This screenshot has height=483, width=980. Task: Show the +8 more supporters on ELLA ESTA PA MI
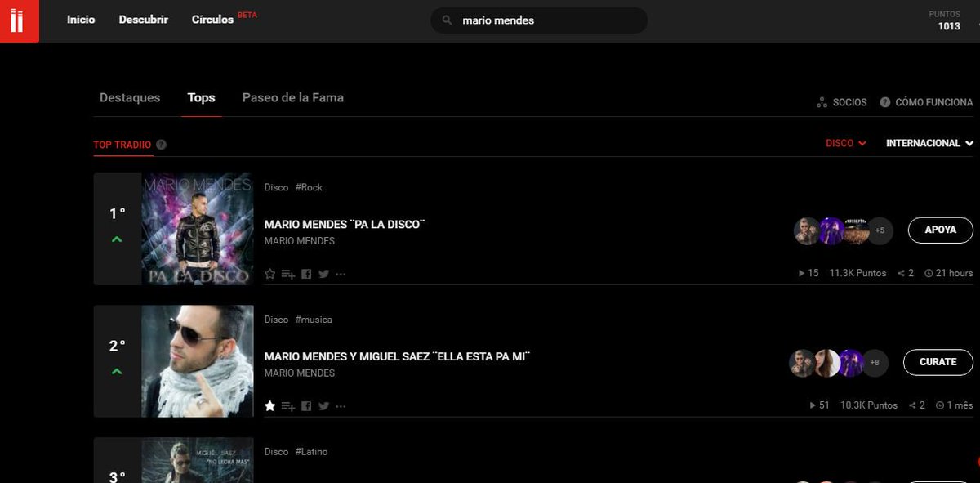click(x=875, y=363)
